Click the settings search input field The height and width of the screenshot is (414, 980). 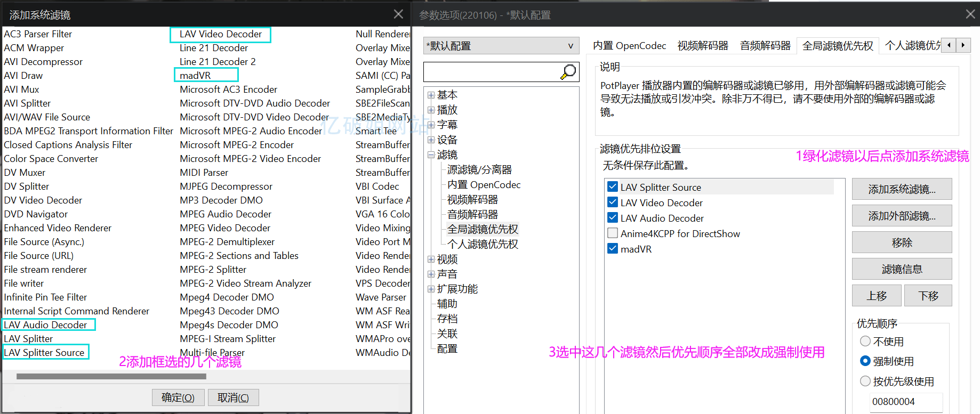(x=491, y=71)
